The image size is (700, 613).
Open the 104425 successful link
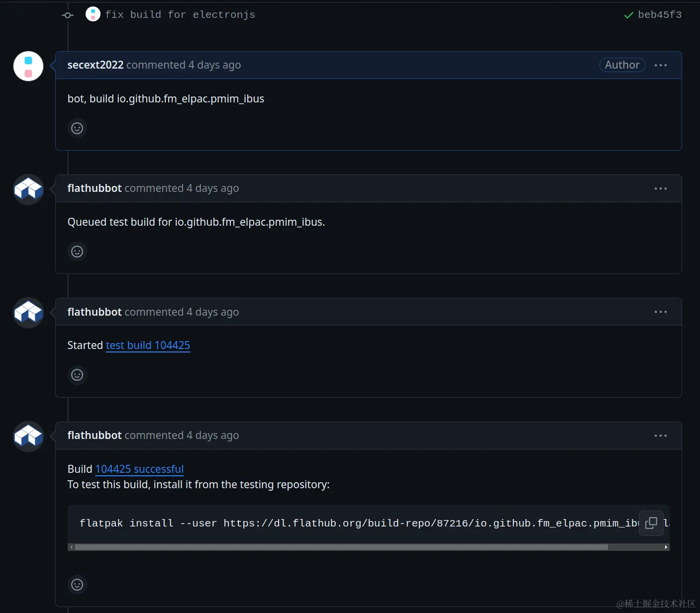pyautogui.click(x=139, y=469)
